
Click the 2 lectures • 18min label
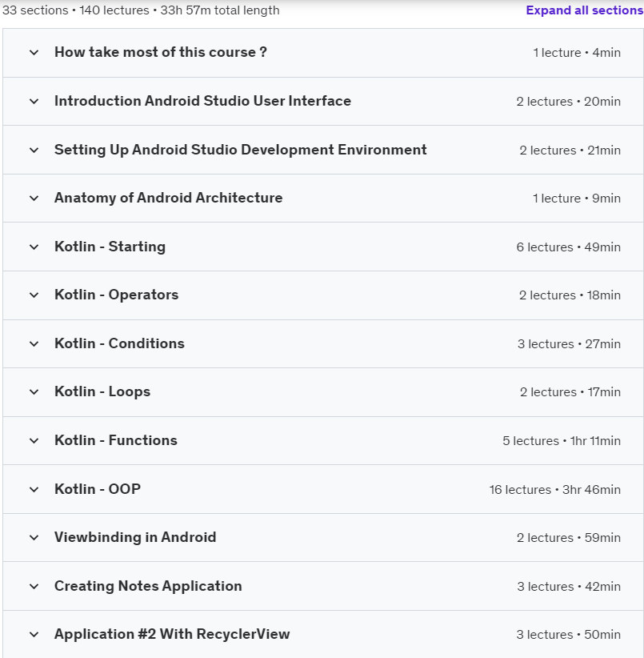(570, 295)
